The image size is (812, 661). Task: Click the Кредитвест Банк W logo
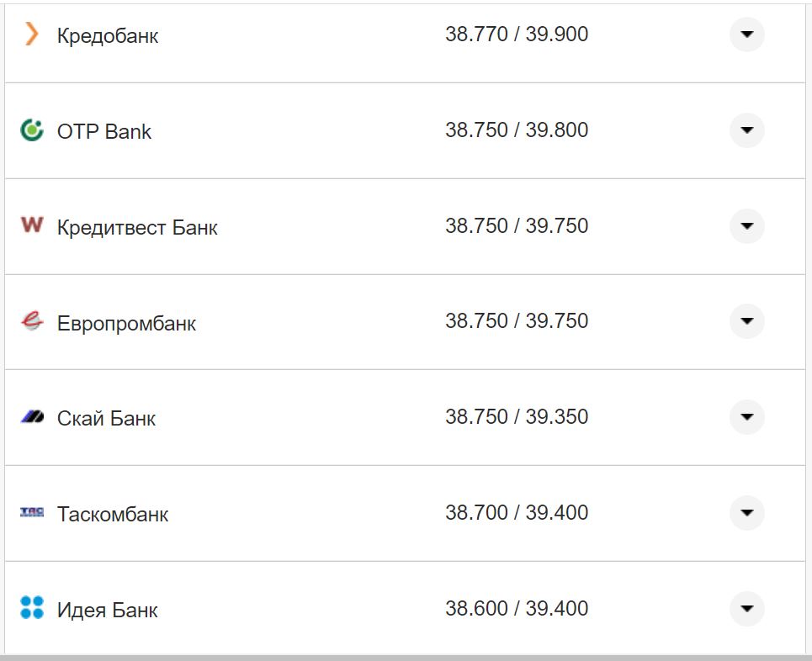tap(32, 225)
